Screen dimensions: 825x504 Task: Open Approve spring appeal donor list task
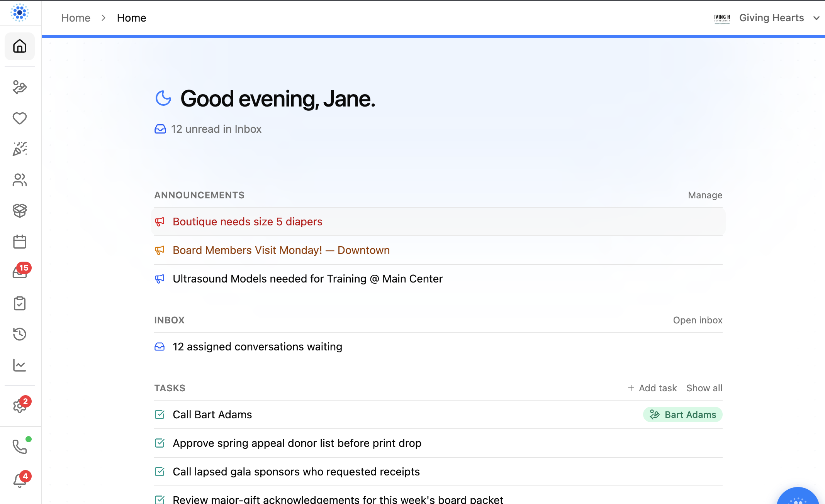(x=297, y=443)
